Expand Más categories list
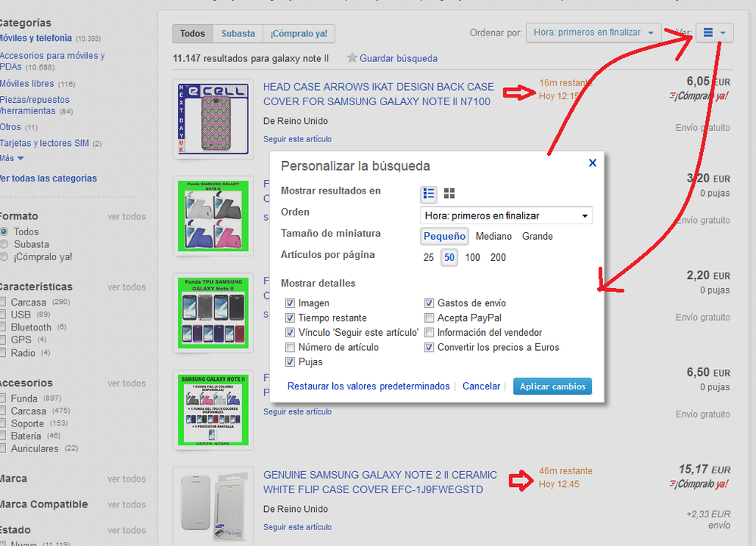The height and width of the screenshot is (546, 756). [x=12, y=158]
